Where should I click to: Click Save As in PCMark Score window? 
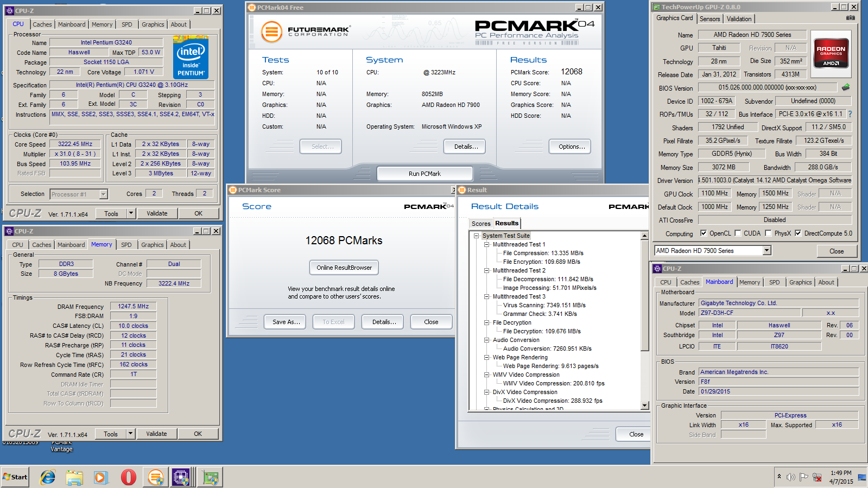point(286,322)
